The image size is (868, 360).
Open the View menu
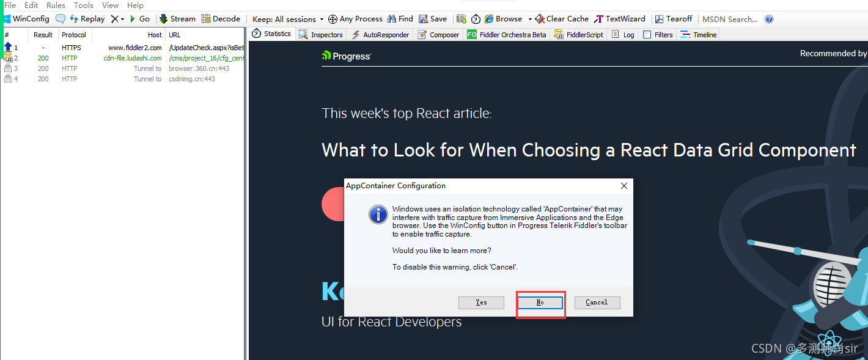click(x=110, y=5)
